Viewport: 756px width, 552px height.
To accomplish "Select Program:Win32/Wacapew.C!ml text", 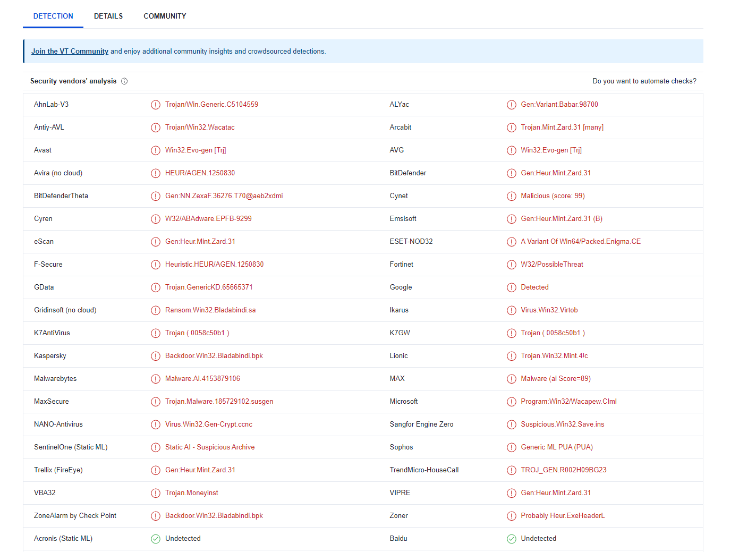I will click(x=568, y=402).
